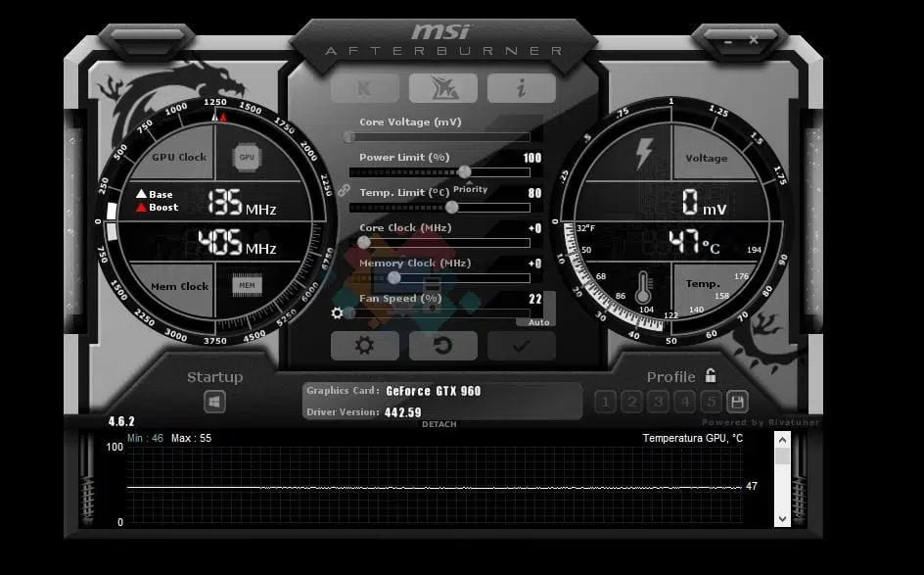
Task: Click the 'Min : 46' graph reading
Action: (x=145, y=438)
